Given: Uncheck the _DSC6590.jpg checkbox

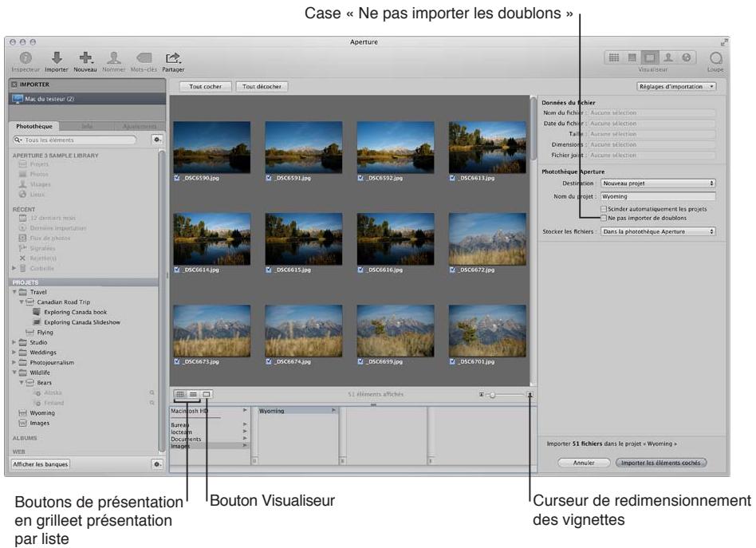Looking at the screenshot, I should (177, 178).
